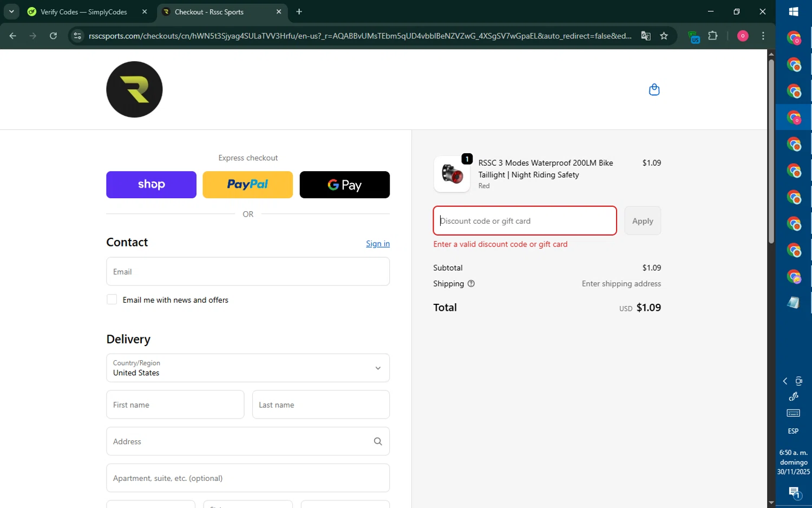Bookmark this page with the star icon
Screen dimensions: 812x508
click(x=664, y=36)
